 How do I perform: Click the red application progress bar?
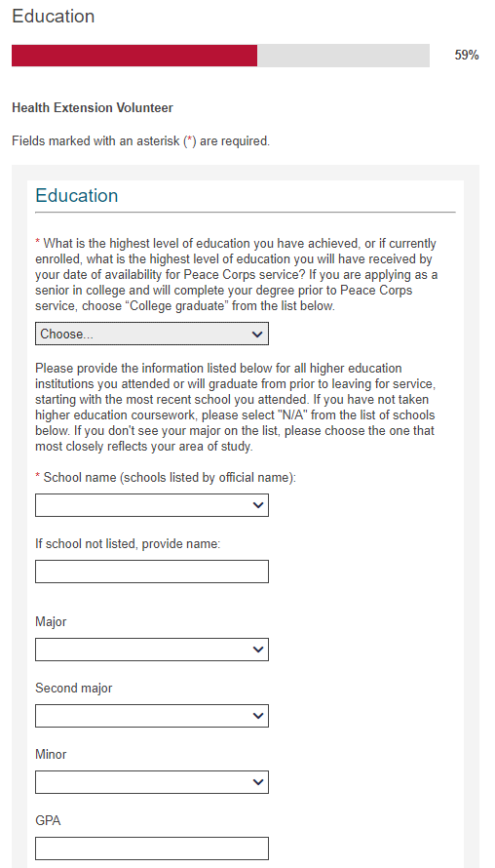pos(134,56)
